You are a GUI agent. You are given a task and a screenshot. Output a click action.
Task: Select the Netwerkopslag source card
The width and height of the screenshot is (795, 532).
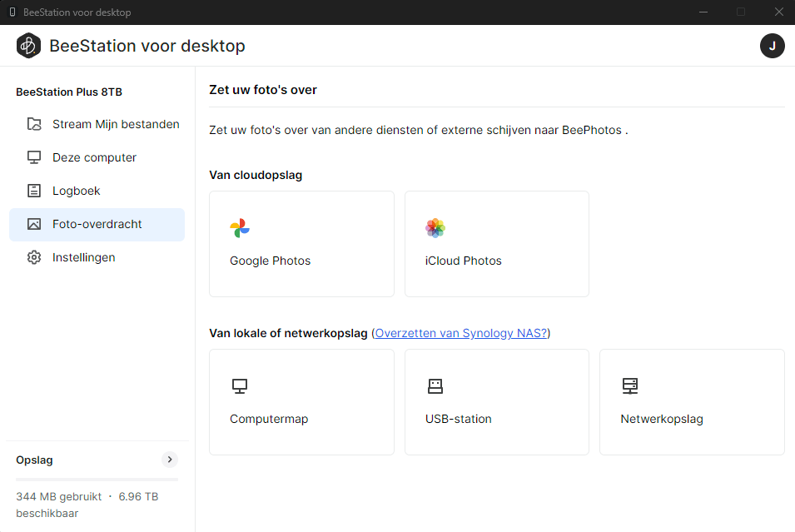692,402
